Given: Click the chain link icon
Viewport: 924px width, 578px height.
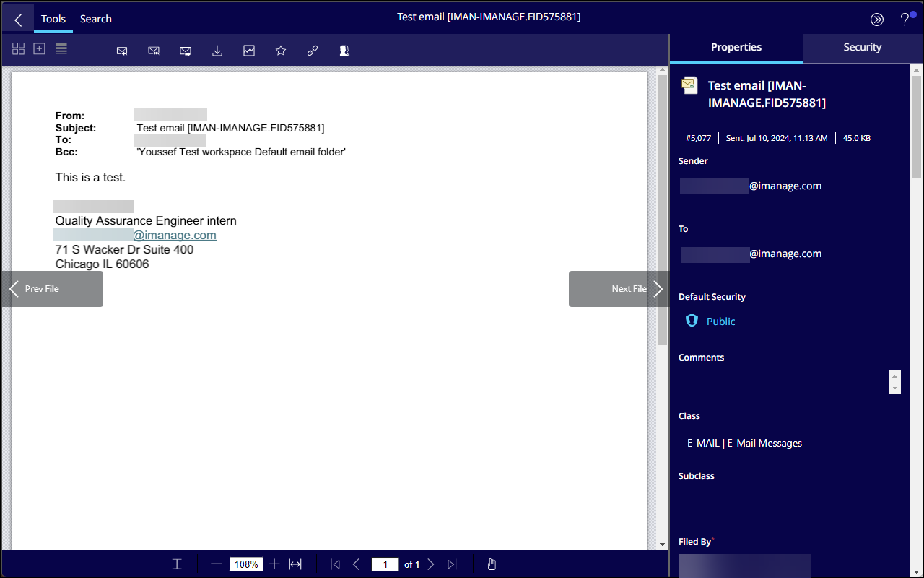Looking at the screenshot, I should click(x=313, y=51).
